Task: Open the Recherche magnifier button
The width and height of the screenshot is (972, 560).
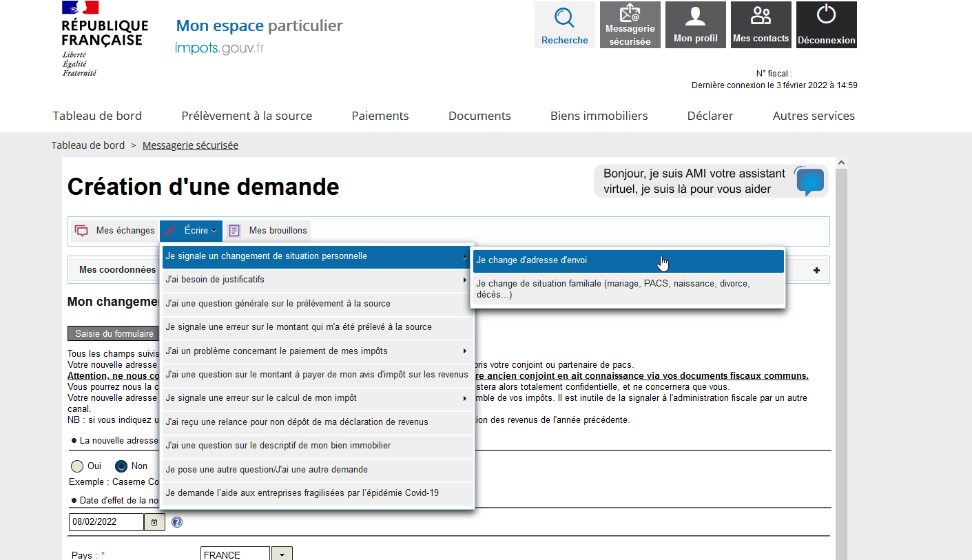Action: point(565,25)
